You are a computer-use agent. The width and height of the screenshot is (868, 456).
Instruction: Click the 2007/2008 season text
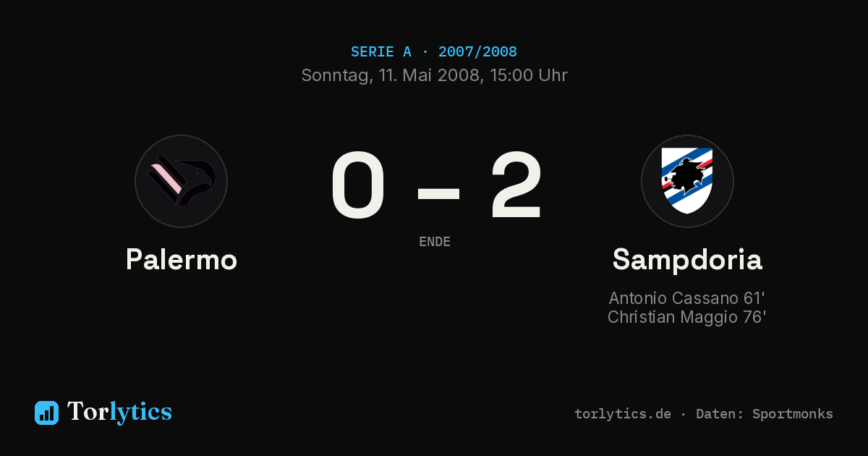(477, 51)
